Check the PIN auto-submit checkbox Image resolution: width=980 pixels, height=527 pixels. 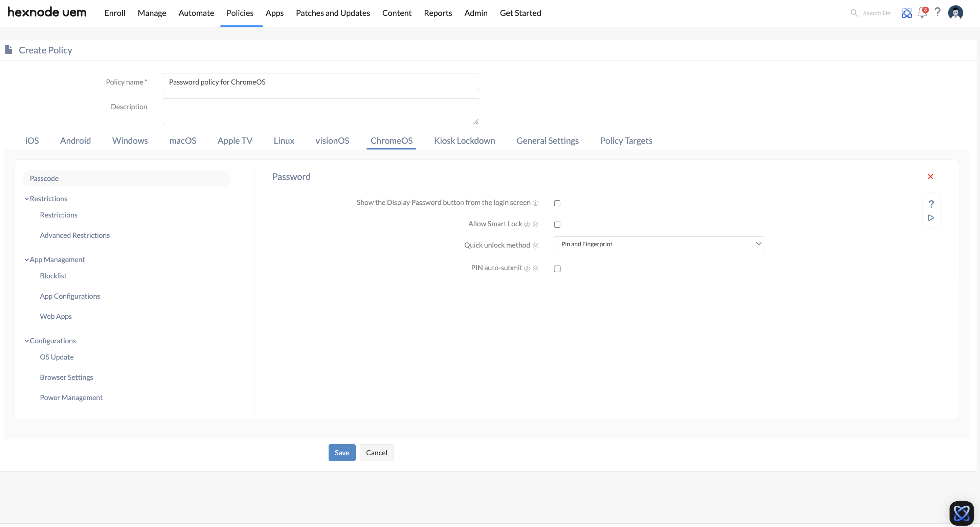click(557, 269)
